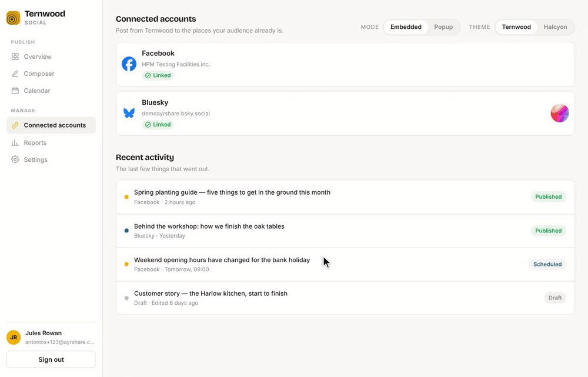Select the Ternwood theme
This screenshot has height=377, width=588.
(516, 27)
